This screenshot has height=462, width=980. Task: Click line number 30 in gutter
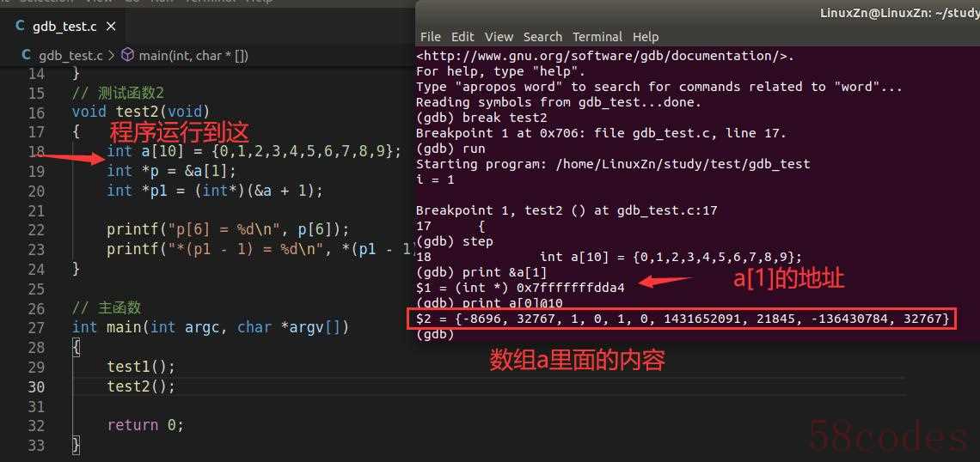point(37,386)
